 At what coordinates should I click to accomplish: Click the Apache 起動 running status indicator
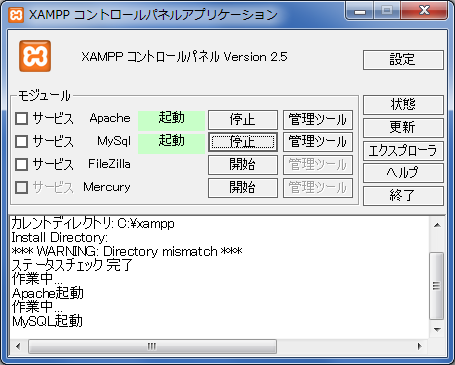(x=171, y=120)
